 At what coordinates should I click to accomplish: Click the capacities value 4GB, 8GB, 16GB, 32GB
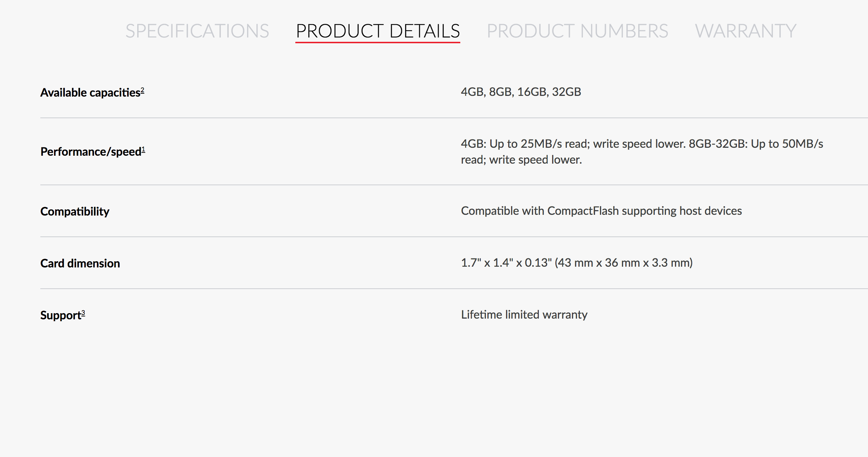(x=521, y=92)
